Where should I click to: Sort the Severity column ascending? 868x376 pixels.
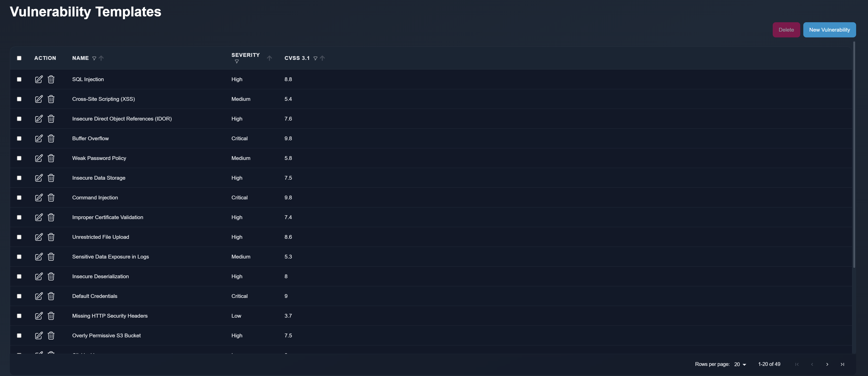tap(269, 58)
